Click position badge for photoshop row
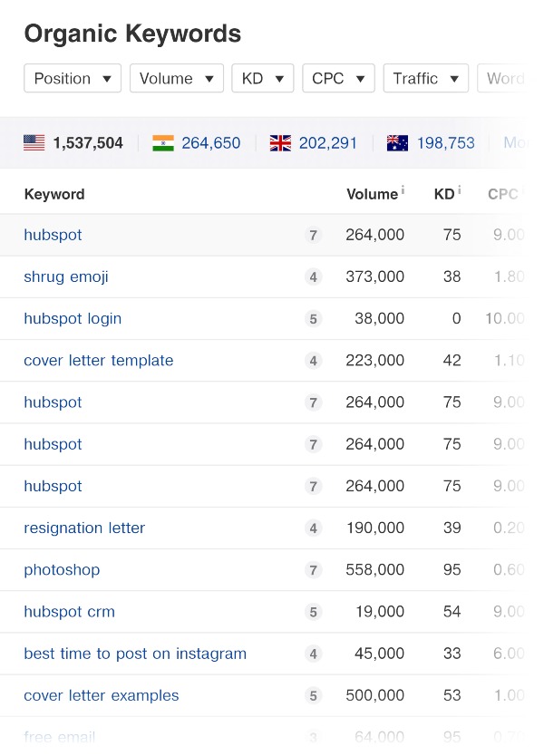Screen dimensions: 544x756 coord(314,570)
